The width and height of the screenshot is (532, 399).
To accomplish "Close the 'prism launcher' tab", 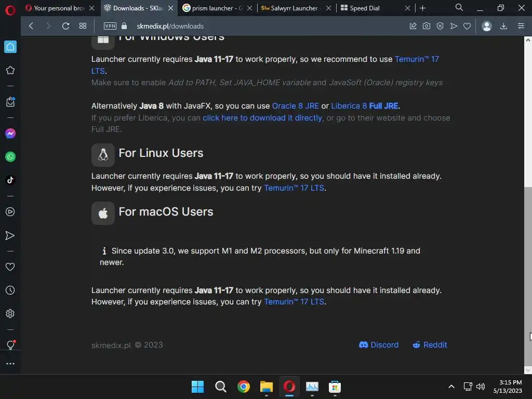I will [250, 8].
